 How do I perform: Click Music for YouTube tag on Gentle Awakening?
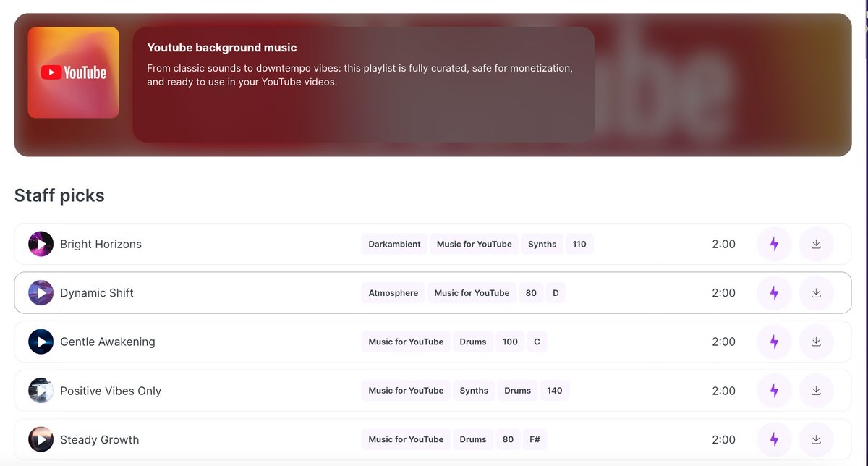pyautogui.click(x=406, y=342)
